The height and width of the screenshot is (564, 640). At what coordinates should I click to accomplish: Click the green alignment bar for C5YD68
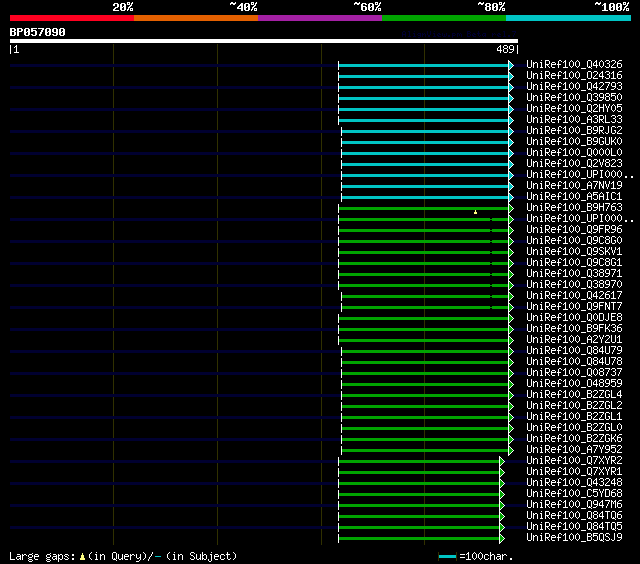[x=419, y=495]
